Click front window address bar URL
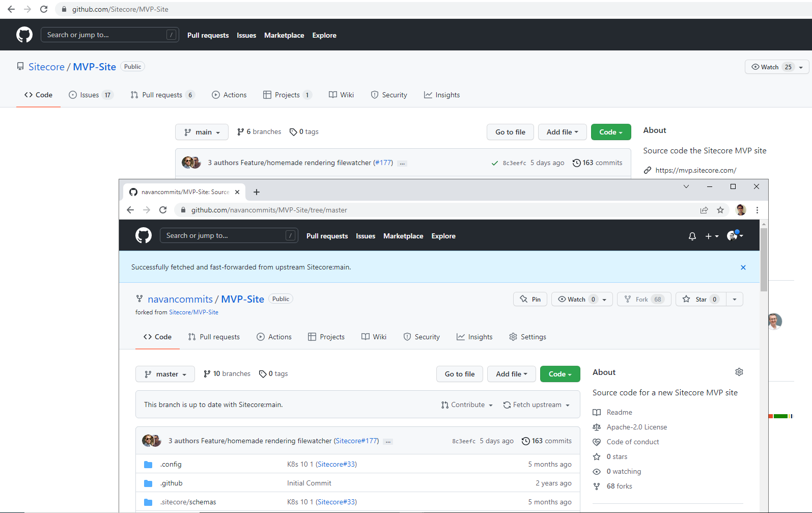Viewport: 812px width, 513px height. point(269,210)
